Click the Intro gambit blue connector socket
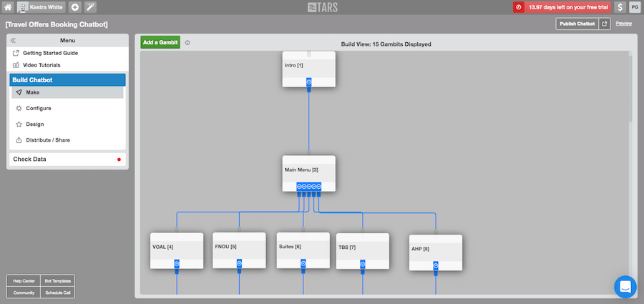 pyautogui.click(x=309, y=82)
